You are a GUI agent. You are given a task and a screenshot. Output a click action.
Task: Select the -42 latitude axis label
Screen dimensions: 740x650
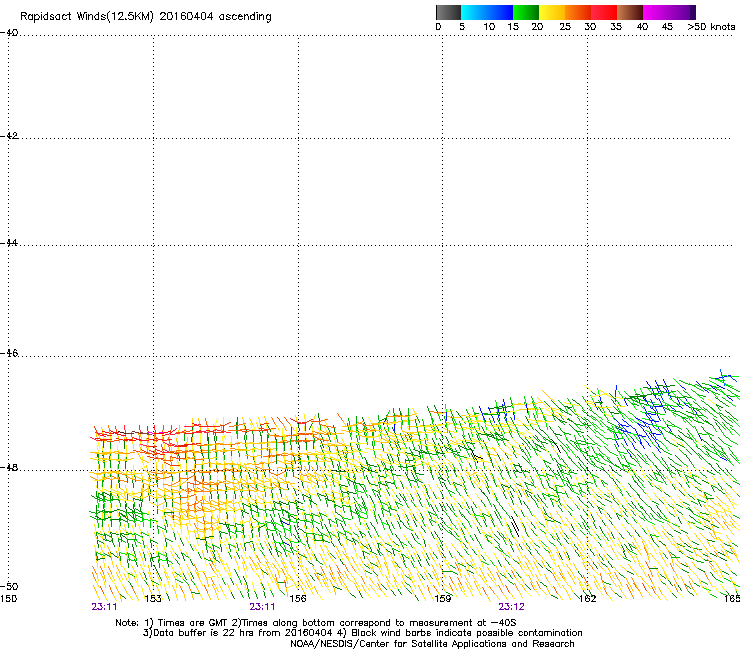click(x=9, y=135)
